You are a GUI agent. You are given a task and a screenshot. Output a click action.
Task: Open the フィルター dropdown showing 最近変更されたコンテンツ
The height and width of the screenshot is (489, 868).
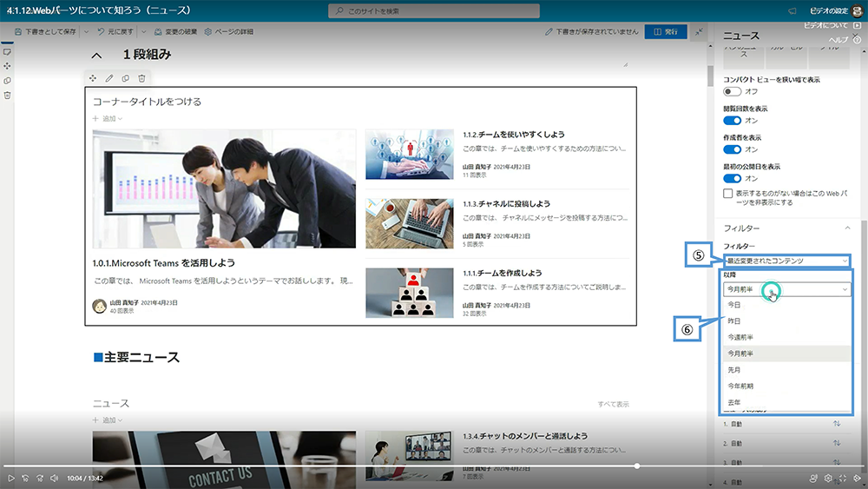[x=786, y=261]
